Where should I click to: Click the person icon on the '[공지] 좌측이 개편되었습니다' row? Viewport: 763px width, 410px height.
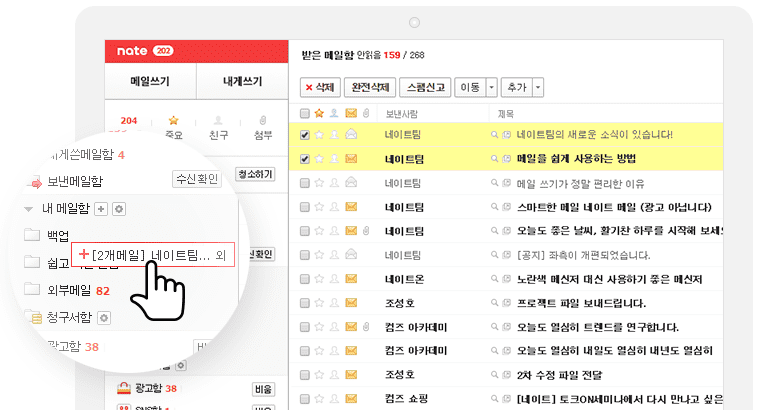point(334,255)
